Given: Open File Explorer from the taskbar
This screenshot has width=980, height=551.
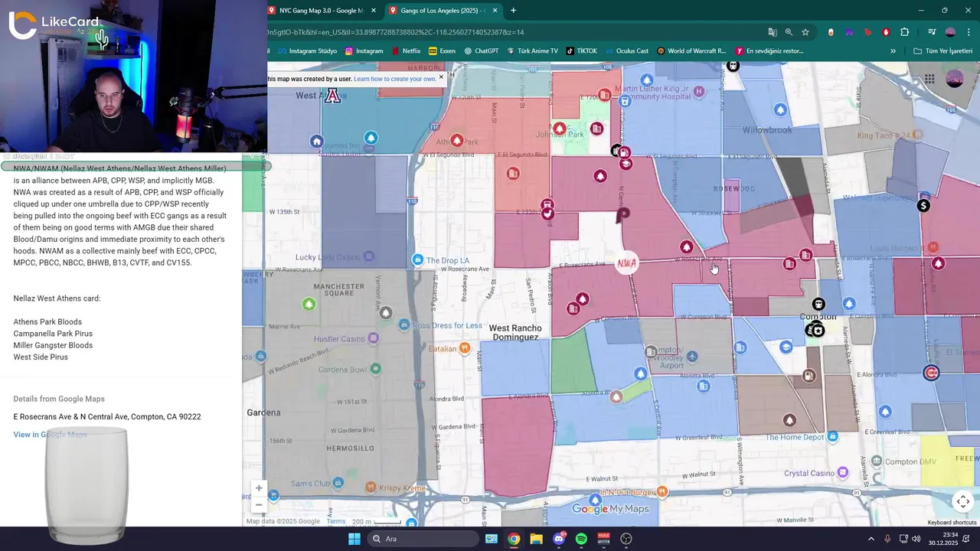Looking at the screenshot, I should tap(536, 539).
